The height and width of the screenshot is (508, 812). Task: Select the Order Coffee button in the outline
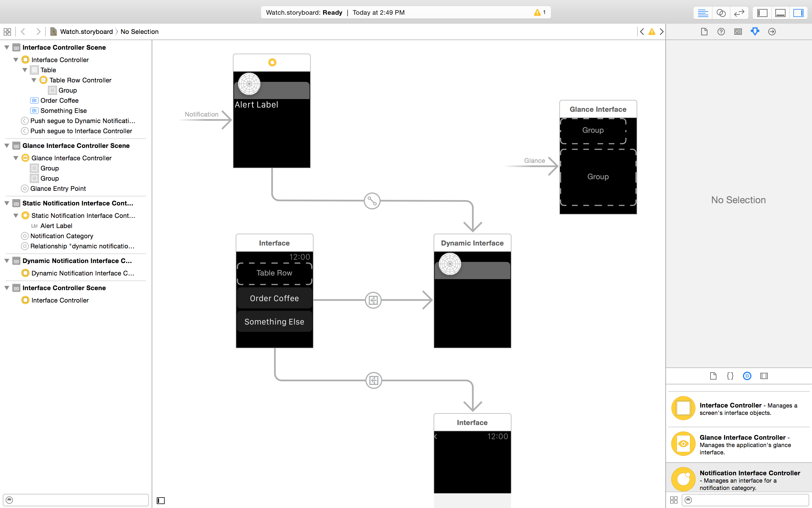tap(59, 100)
